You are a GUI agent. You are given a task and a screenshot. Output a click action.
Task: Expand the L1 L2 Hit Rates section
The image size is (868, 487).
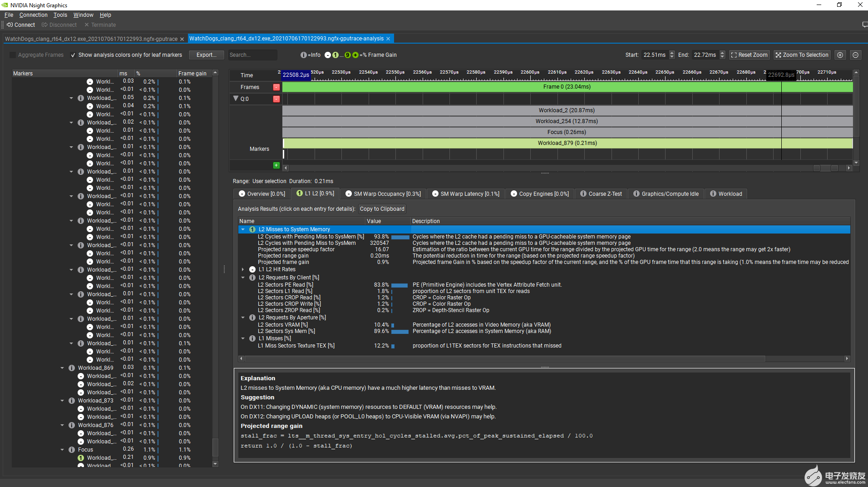pos(243,269)
